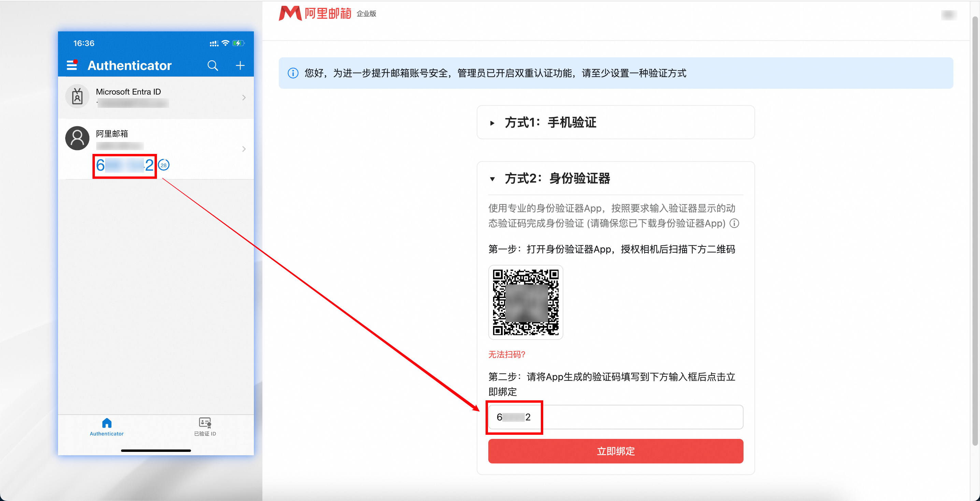Open the info icon beside the authenticator instructions
The width and height of the screenshot is (980, 501).
click(734, 224)
